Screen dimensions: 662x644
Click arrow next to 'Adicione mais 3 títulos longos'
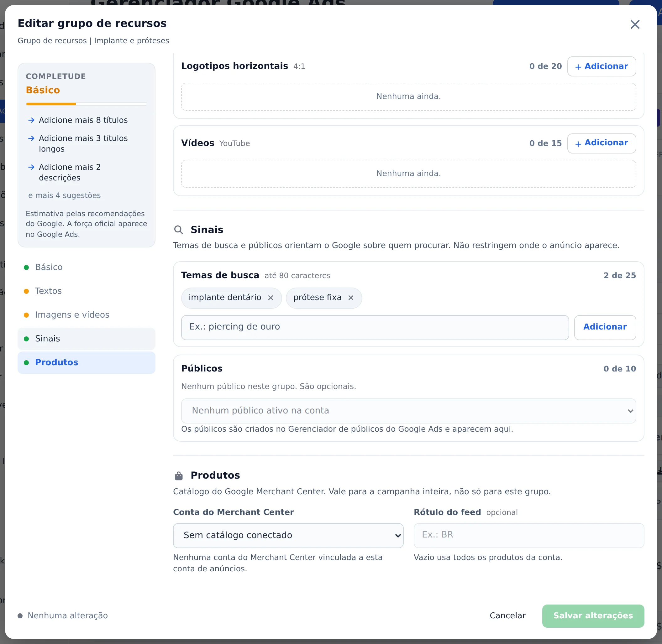tap(31, 138)
